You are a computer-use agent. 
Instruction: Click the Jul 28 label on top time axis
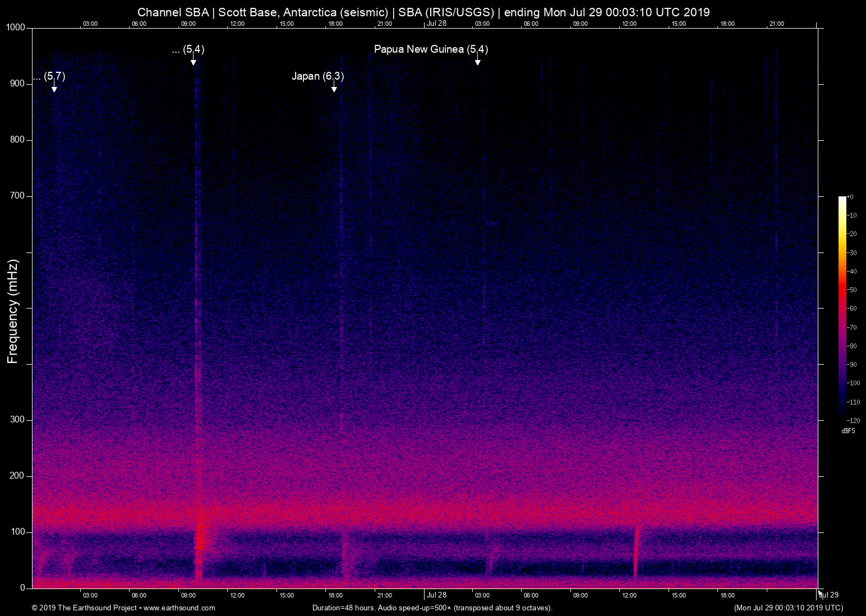436,23
